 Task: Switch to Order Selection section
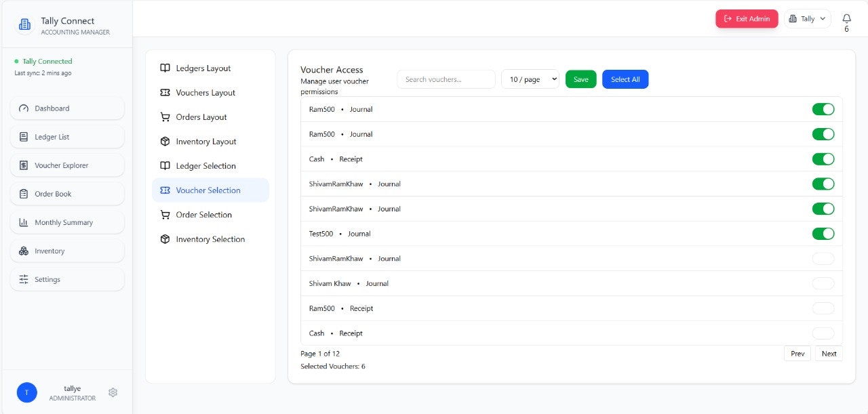(210, 215)
